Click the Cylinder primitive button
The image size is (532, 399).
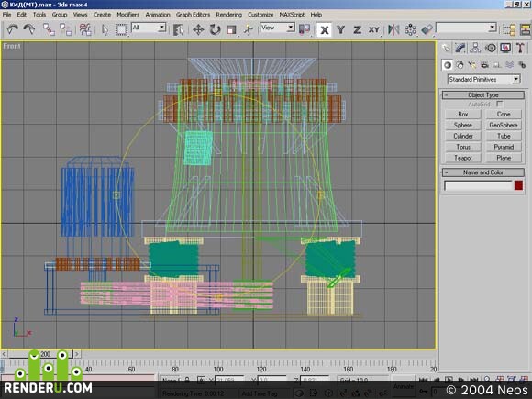(463, 136)
